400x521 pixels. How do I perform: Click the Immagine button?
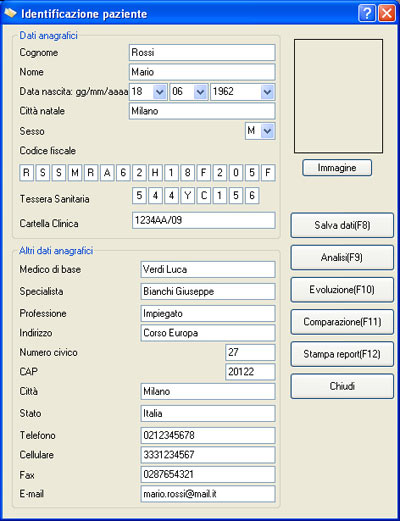pos(337,168)
